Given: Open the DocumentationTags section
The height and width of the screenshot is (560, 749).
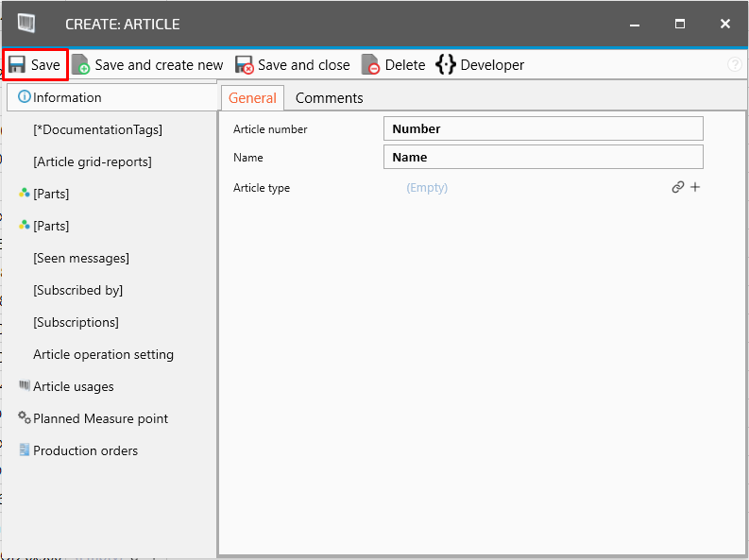Looking at the screenshot, I should [97, 129].
